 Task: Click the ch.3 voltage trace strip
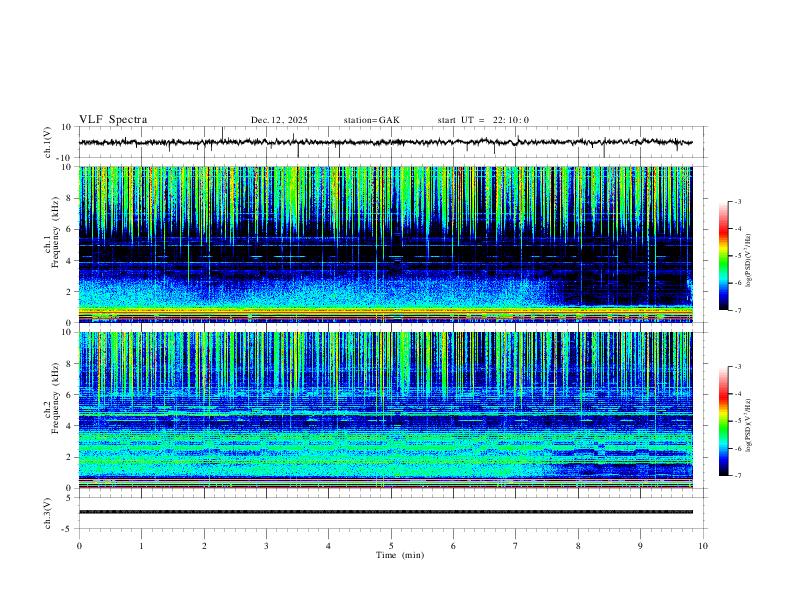[386, 512]
